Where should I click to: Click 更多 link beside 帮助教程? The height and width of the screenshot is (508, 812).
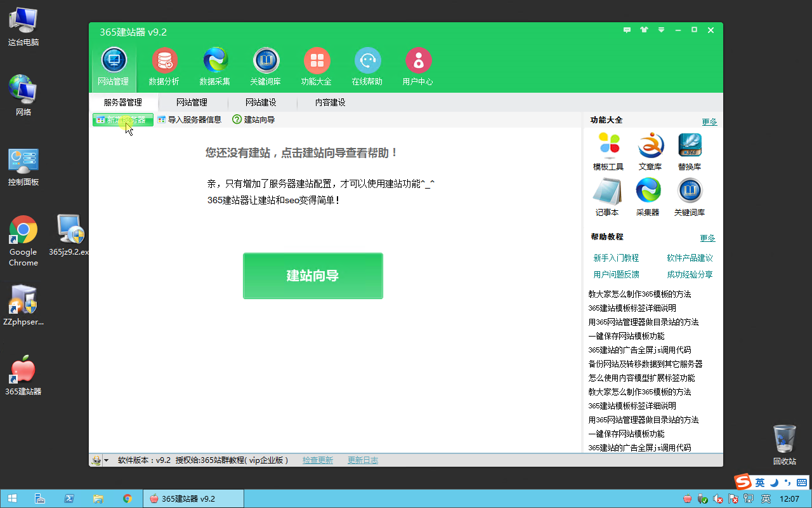[x=707, y=238]
